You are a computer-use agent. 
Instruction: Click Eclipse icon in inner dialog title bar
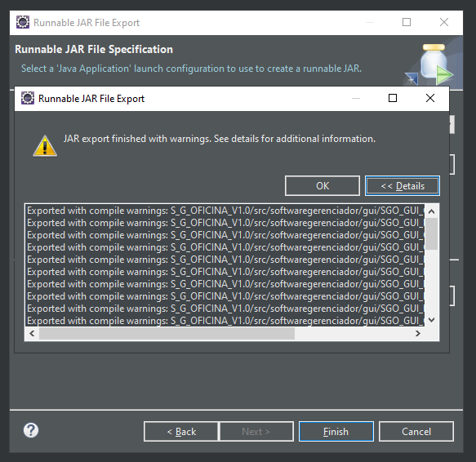pos(28,98)
